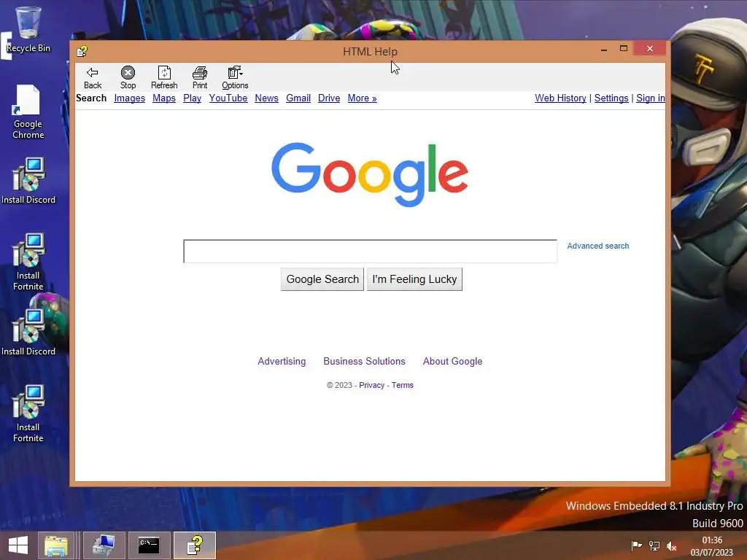Open the Advertising footer link
747x560 pixels.
(x=282, y=361)
